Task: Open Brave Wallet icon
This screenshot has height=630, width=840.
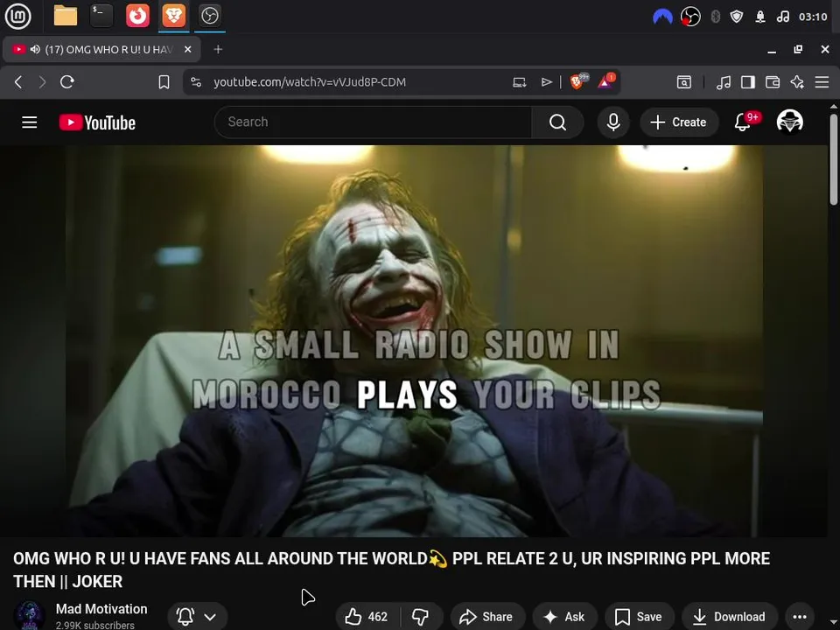Action: pos(773,82)
